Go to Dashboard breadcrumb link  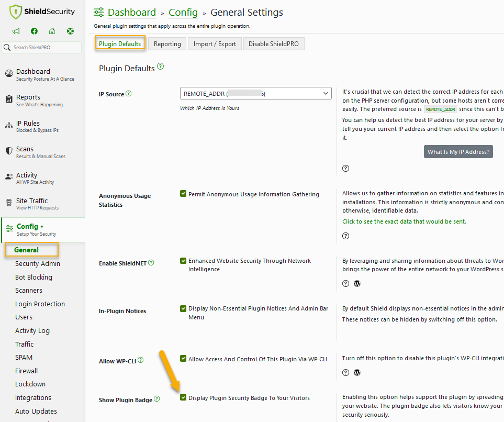pyautogui.click(x=132, y=12)
